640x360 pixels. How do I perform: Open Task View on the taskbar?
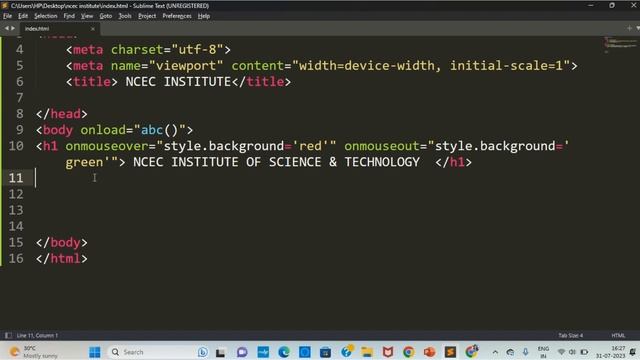(221, 352)
